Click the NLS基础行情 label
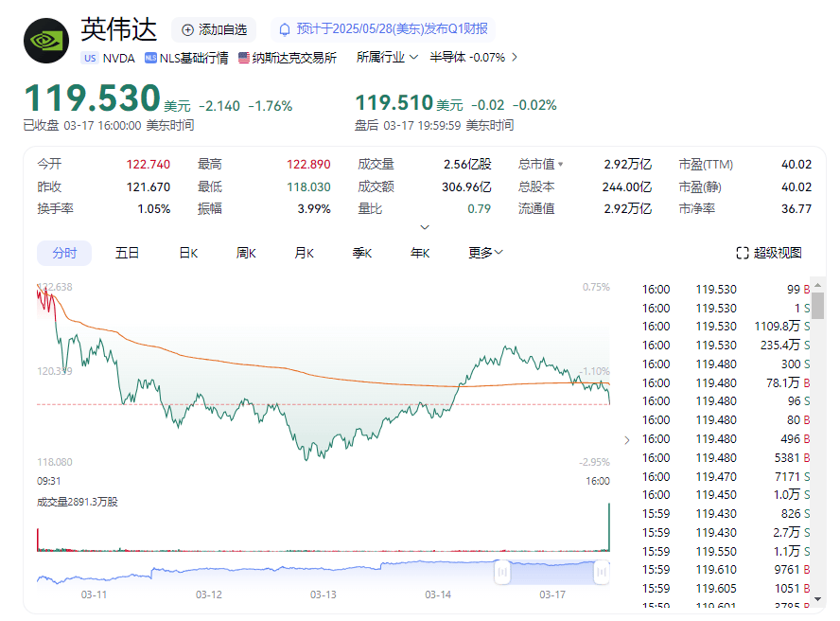The image size is (840, 621). coord(194,58)
